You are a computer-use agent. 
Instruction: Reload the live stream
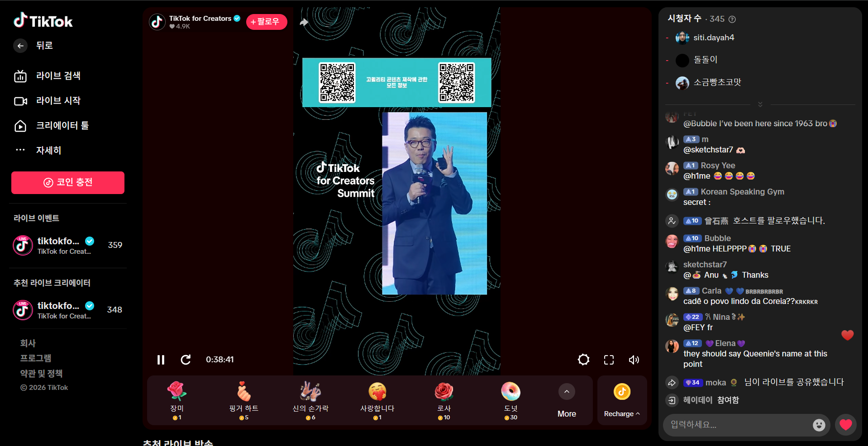(186, 360)
